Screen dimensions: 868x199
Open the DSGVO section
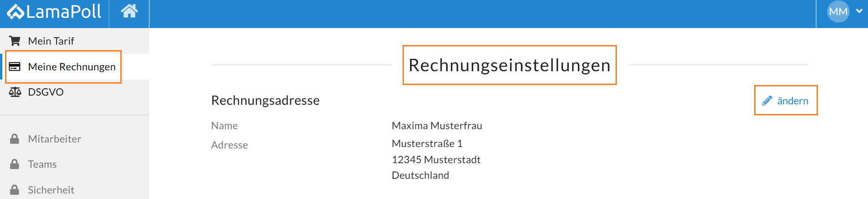point(46,92)
